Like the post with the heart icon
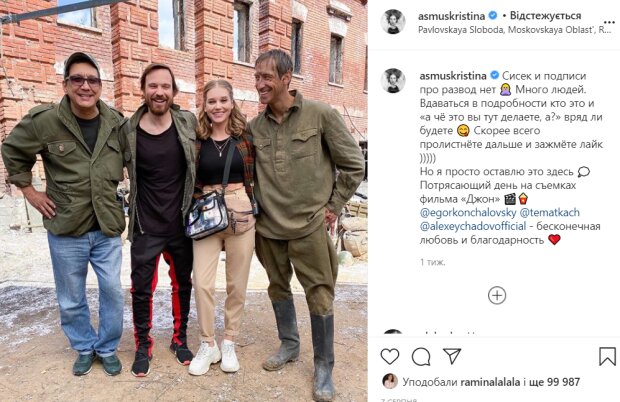 click(389, 357)
